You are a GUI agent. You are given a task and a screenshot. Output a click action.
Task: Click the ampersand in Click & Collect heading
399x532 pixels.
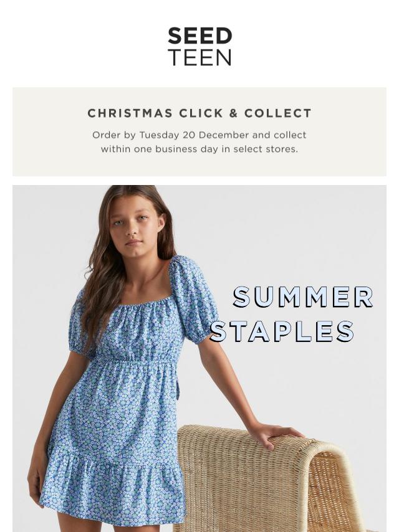233,113
